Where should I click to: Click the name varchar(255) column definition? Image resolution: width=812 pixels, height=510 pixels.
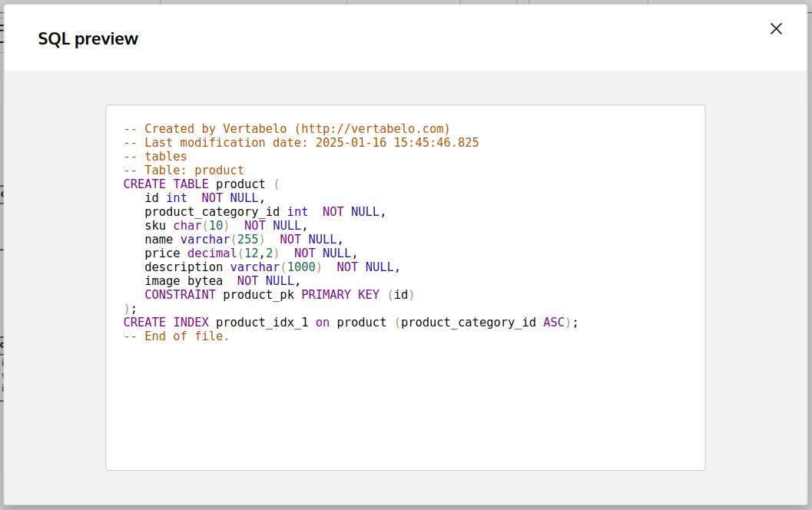pos(204,240)
